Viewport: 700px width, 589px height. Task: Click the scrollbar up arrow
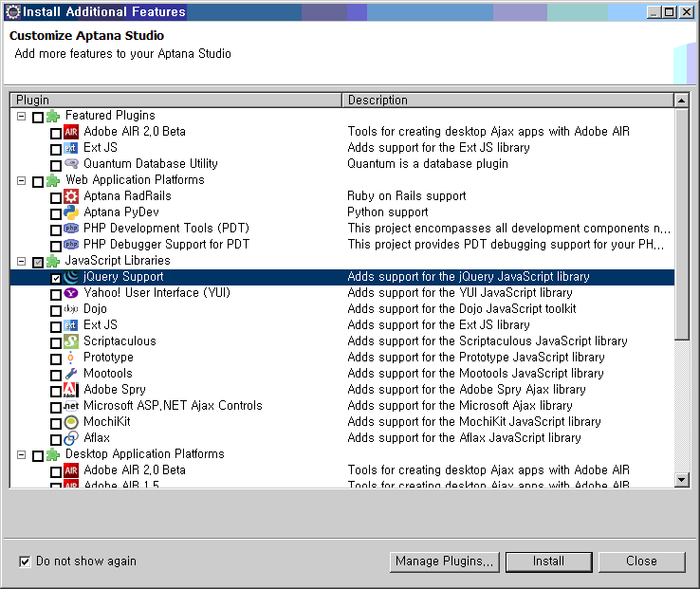pyautogui.click(x=682, y=101)
